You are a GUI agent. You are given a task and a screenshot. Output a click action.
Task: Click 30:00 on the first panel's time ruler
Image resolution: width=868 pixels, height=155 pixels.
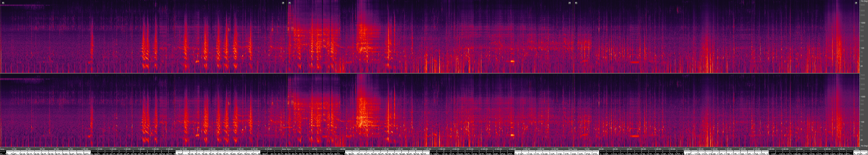pos(42,149)
